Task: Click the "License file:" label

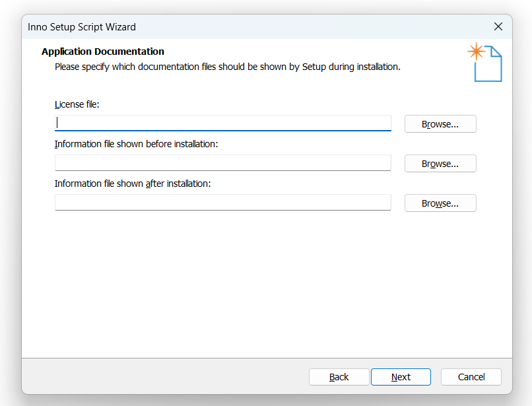Action: [77, 104]
